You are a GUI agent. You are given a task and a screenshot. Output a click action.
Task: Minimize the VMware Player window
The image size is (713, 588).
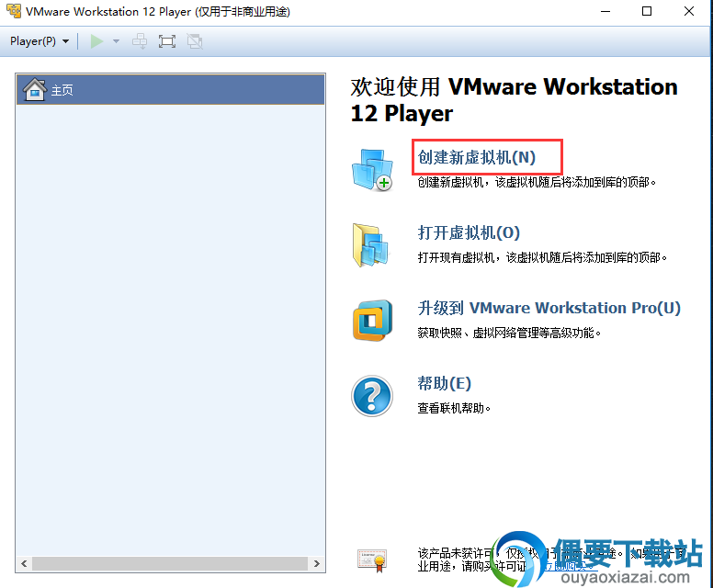tap(605, 11)
